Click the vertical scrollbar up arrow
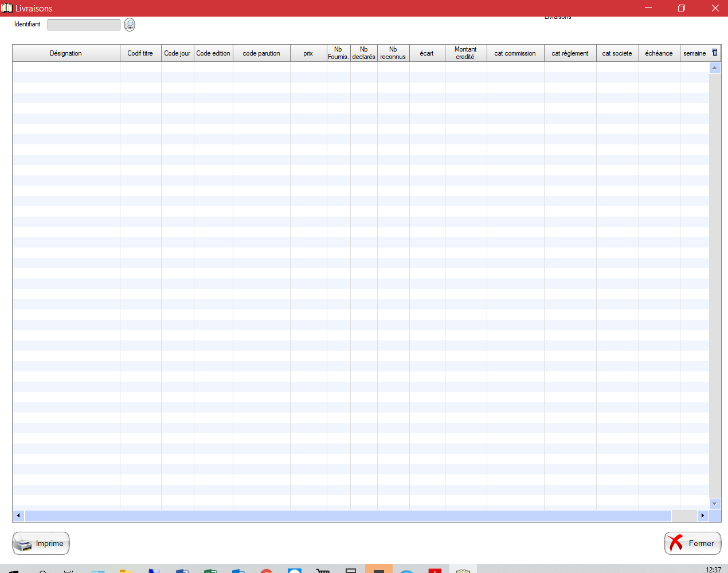Screen dimensions: 728x573 pyautogui.click(x=714, y=68)
